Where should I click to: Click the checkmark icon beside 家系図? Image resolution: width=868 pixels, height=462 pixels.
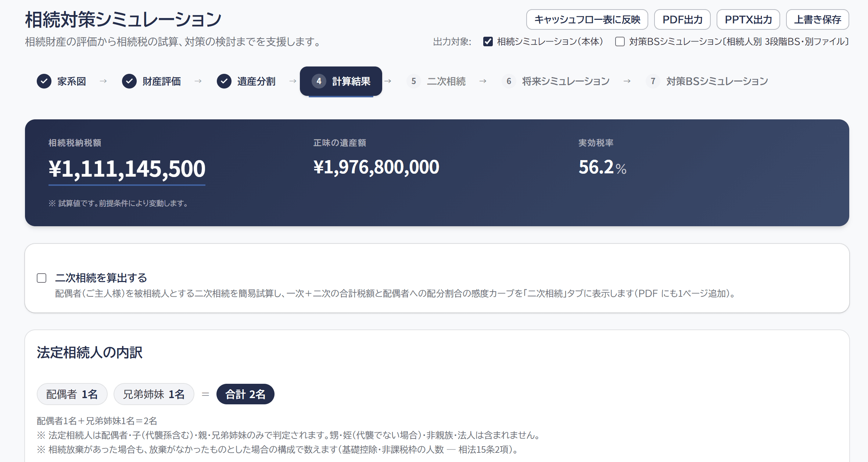coord(44,81)
